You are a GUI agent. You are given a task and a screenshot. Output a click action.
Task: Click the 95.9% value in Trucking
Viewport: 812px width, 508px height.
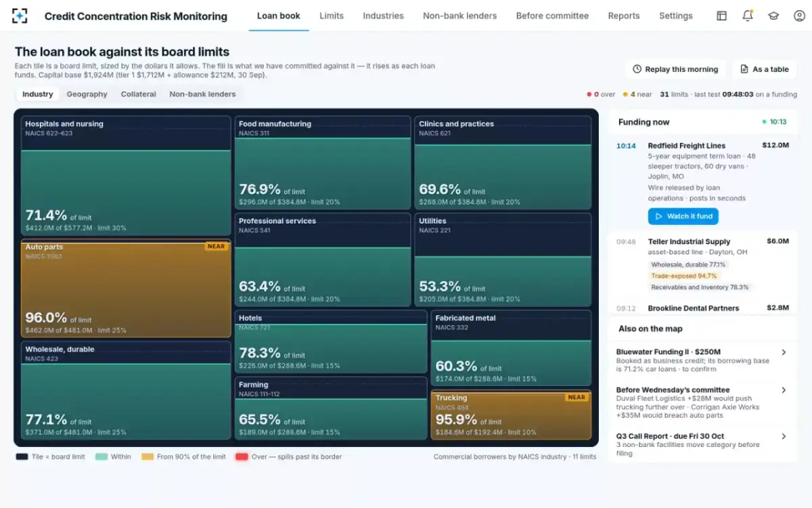[x=456, y=420]
